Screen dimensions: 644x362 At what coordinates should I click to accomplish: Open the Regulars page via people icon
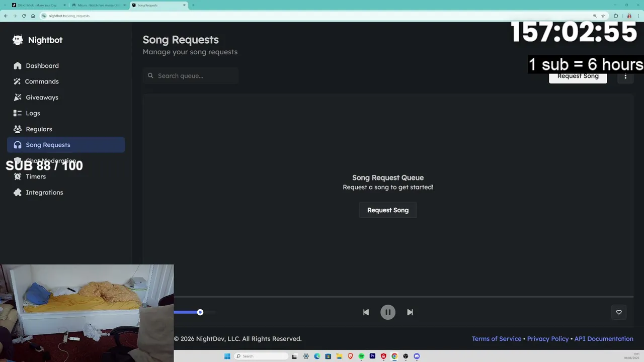(x=18, y=129)
